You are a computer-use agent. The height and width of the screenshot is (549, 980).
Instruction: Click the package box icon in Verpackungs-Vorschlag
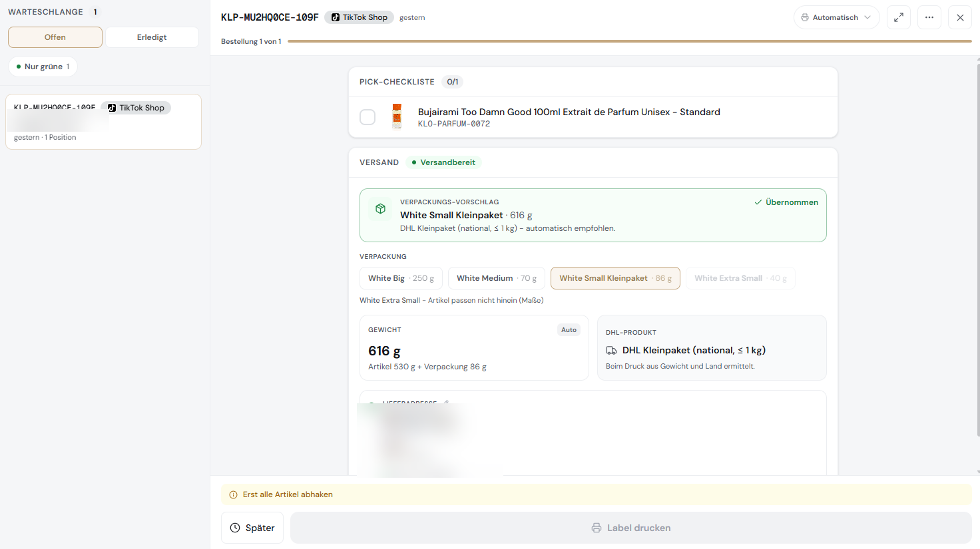click(x=381, y=209)
